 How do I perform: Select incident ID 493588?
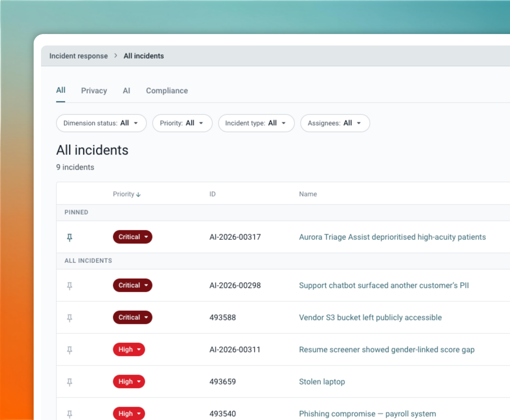pyautogui.click(x=223, y=318)
